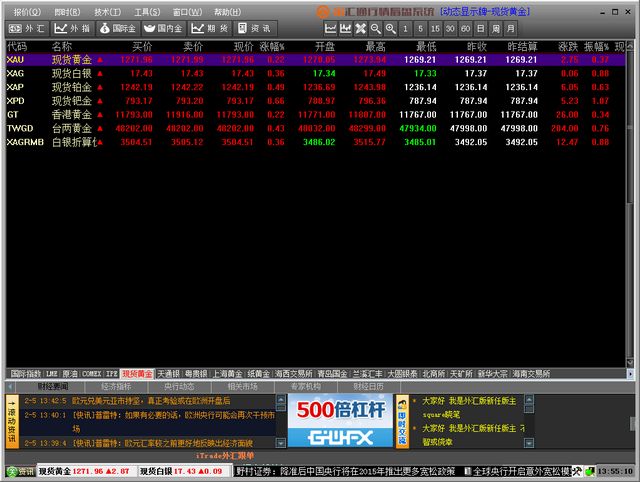This screenshot has height=482, width=640.
Task: Click the zoom in magnifier icon
Action: [x=391, y=29]
